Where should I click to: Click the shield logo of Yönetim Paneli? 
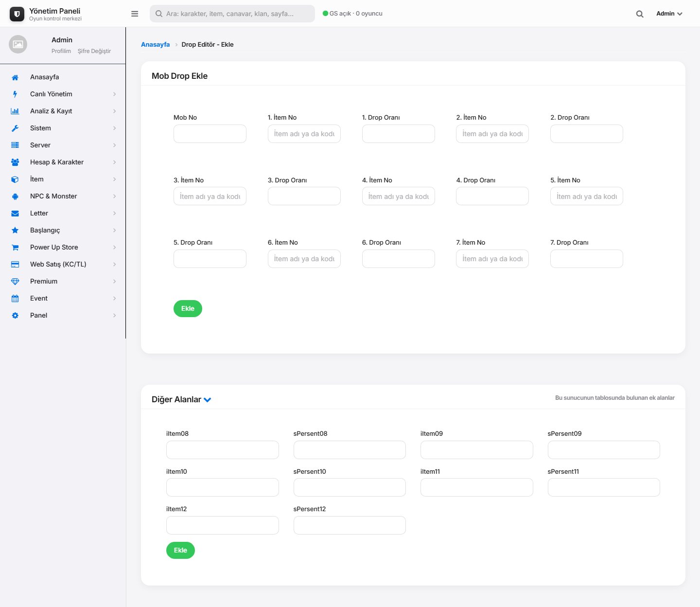(17, 14)
